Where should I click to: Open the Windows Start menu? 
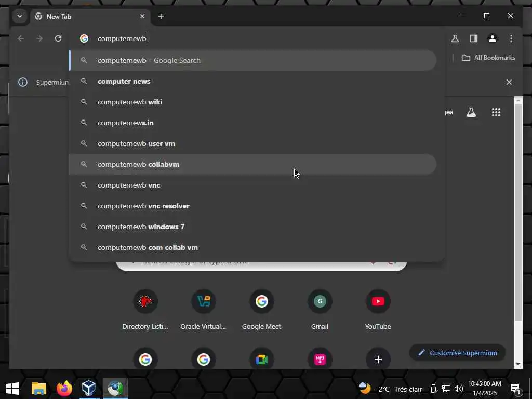[x=12, y=389]
